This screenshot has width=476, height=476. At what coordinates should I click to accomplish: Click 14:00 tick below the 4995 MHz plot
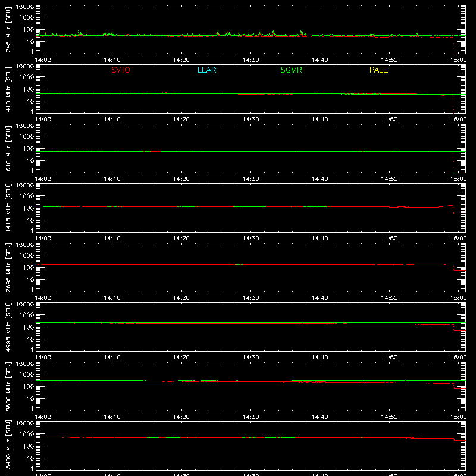point(43,358)
